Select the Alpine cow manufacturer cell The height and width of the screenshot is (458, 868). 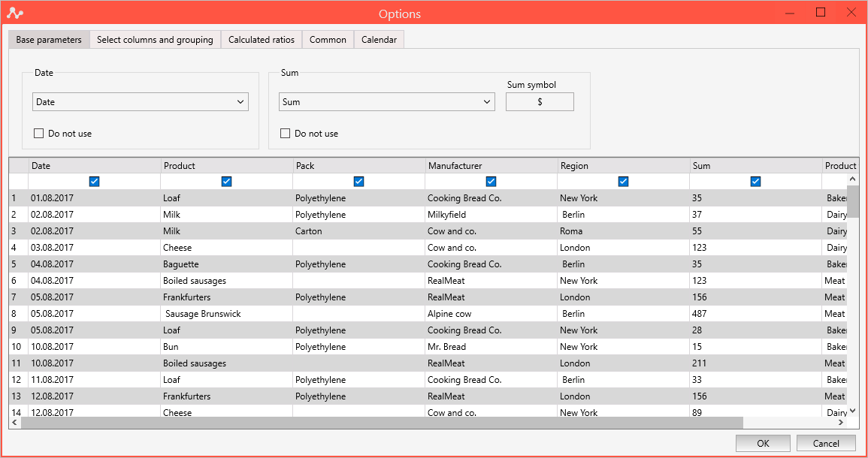[491, 314]
